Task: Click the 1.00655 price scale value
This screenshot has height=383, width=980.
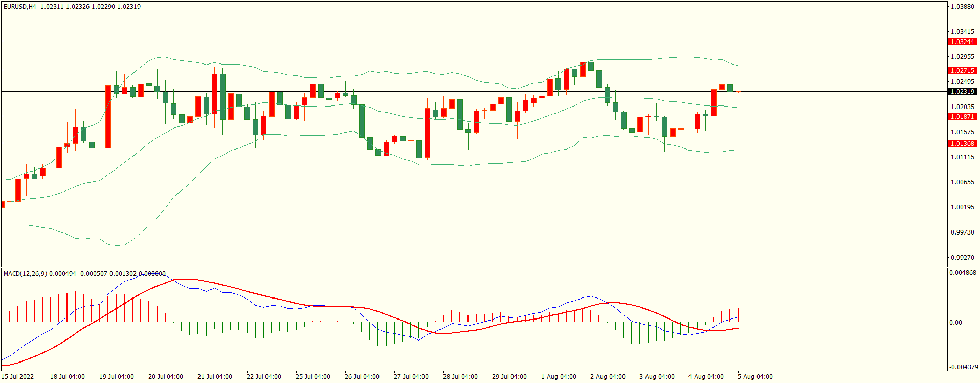Action: [963, 182]
